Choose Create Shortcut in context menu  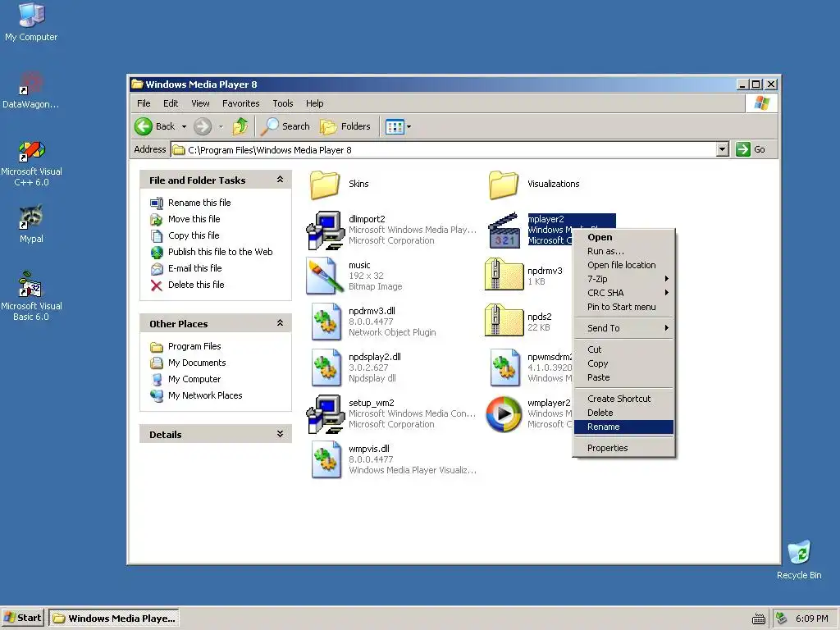click(x=623, y=399)
